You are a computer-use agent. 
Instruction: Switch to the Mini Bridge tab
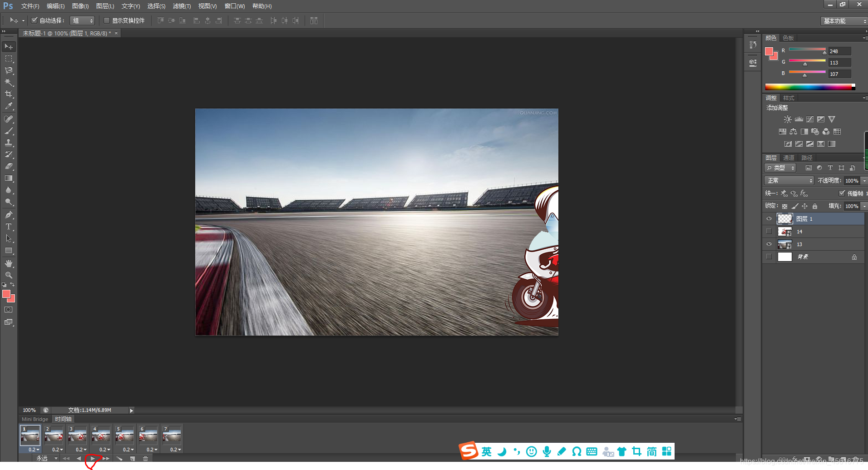35,419
